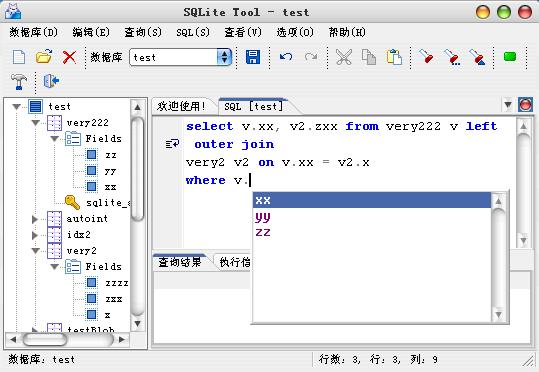
Task: Select field yy under very222
Action: [x=110, y=171]
